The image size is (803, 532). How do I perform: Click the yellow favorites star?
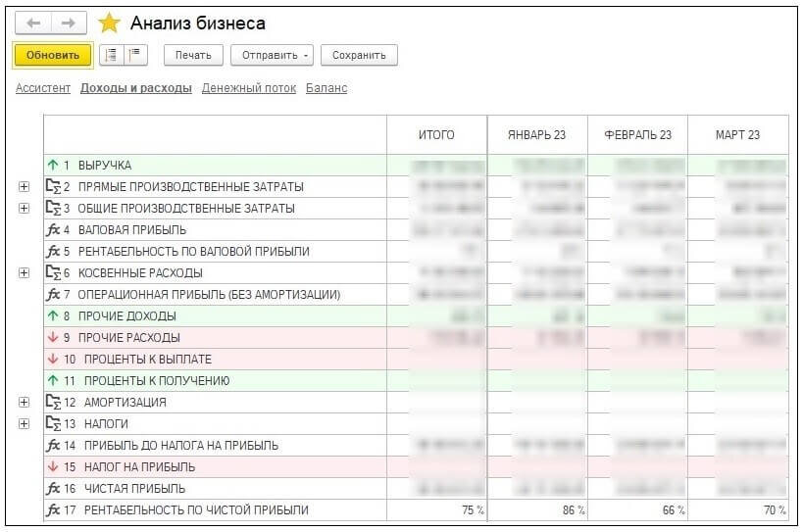(x=109, y=24)
